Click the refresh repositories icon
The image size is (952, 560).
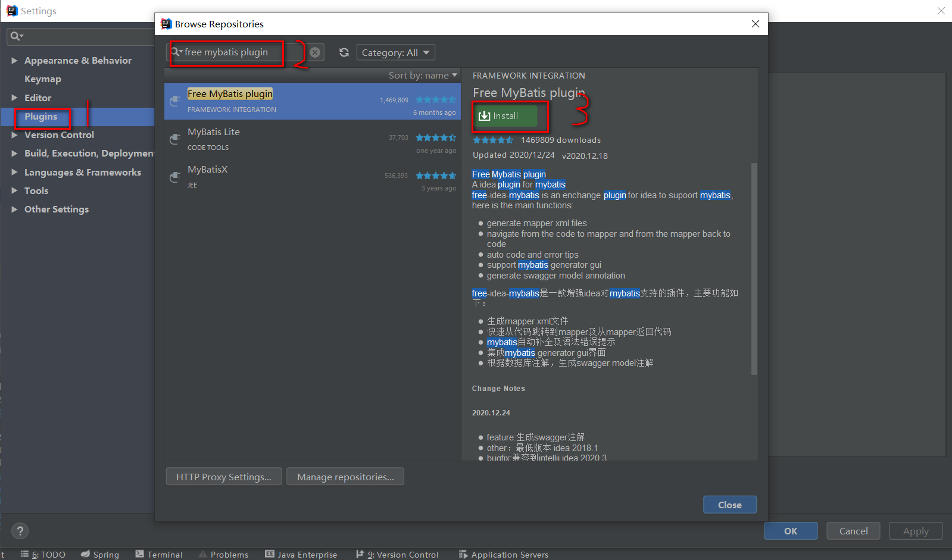(x=344, y=52)
